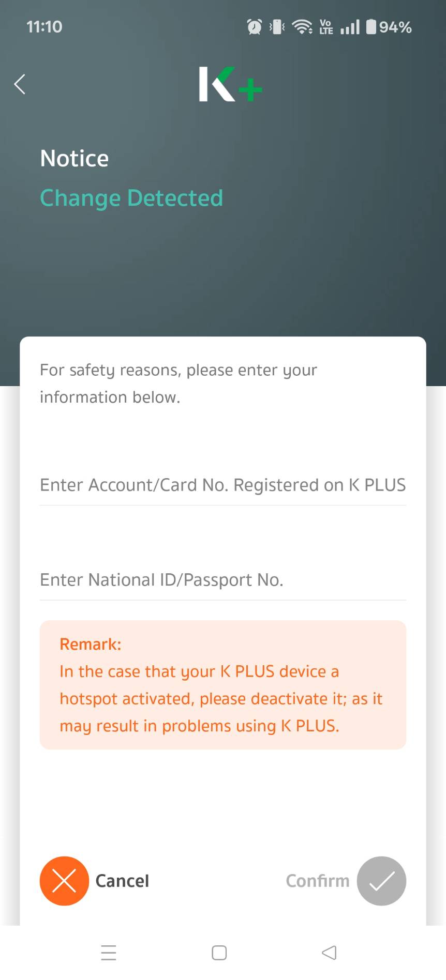This screenshot has width=446, height=980.
Task: Focus the National ID/Passport No. field
Action: [222, 580]
